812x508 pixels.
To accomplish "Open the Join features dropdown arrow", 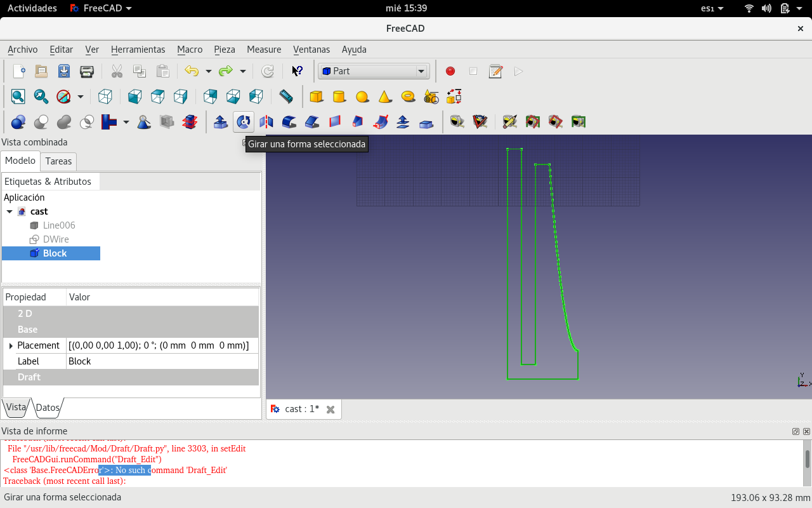I will pos(126,121).
